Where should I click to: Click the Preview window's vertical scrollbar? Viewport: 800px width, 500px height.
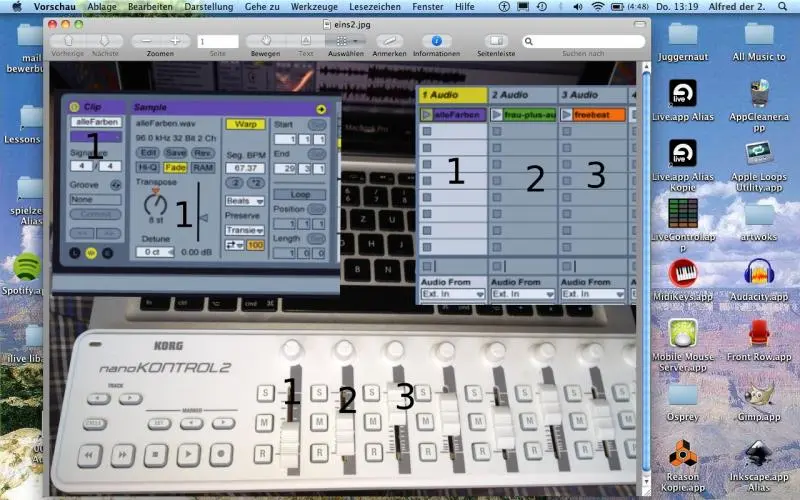pyautogui.click(x=645, y=250)
